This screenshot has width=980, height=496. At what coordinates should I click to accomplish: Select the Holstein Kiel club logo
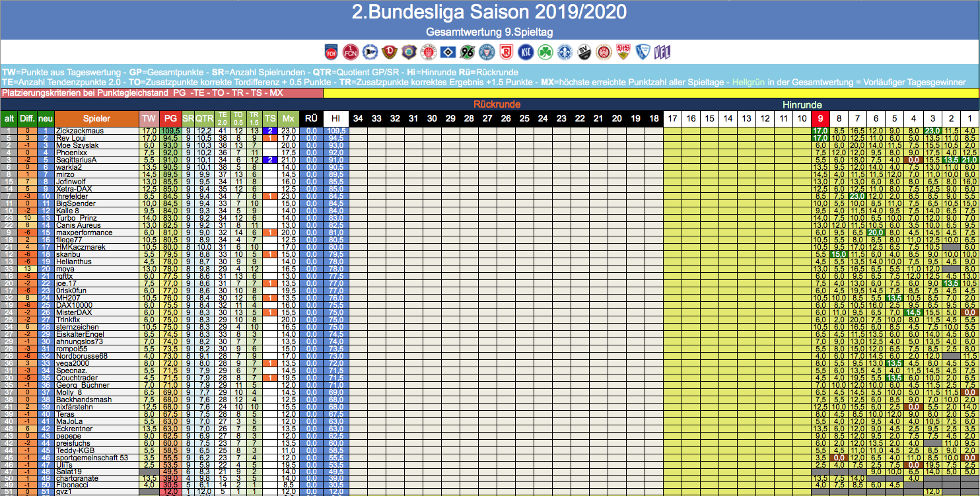(x=487, y=52)
